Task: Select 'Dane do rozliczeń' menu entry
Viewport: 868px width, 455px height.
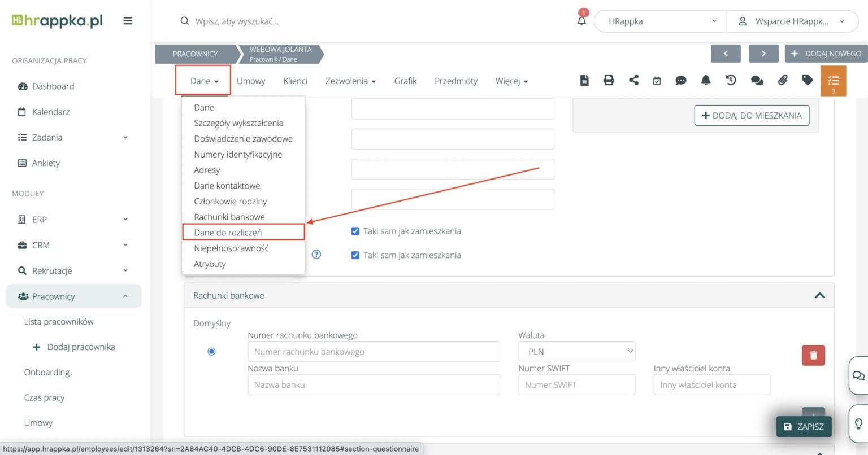Action: click(228, 233)
